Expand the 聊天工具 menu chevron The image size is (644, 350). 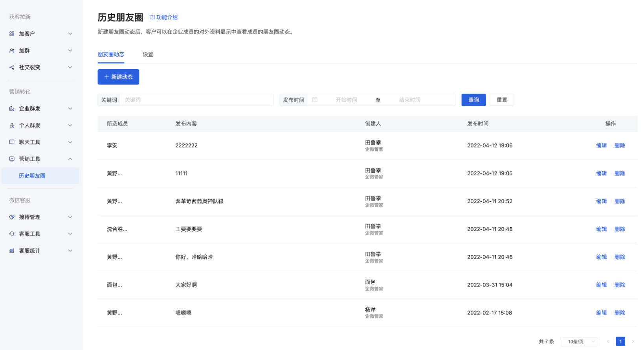(70, 142)
